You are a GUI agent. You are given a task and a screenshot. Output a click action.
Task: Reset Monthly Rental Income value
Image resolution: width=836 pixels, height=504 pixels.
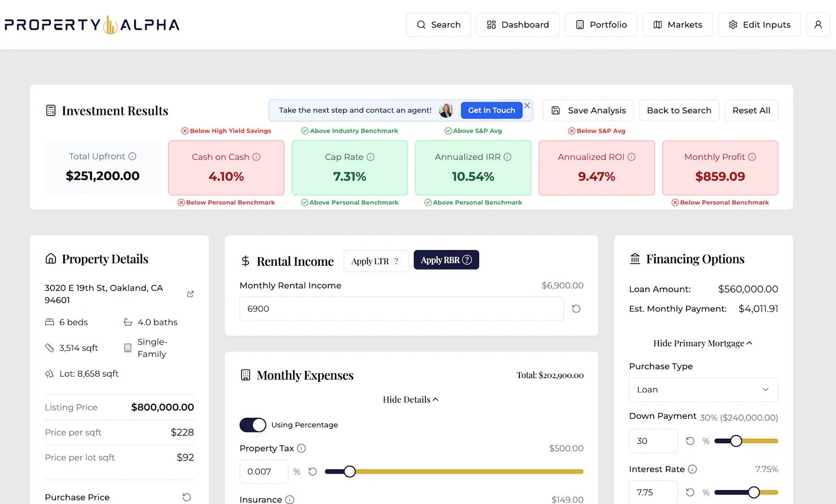coord(576,309)
